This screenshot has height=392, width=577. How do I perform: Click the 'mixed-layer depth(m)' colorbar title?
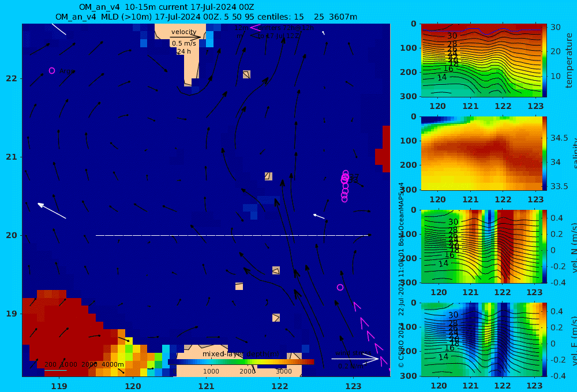[241, 354]
